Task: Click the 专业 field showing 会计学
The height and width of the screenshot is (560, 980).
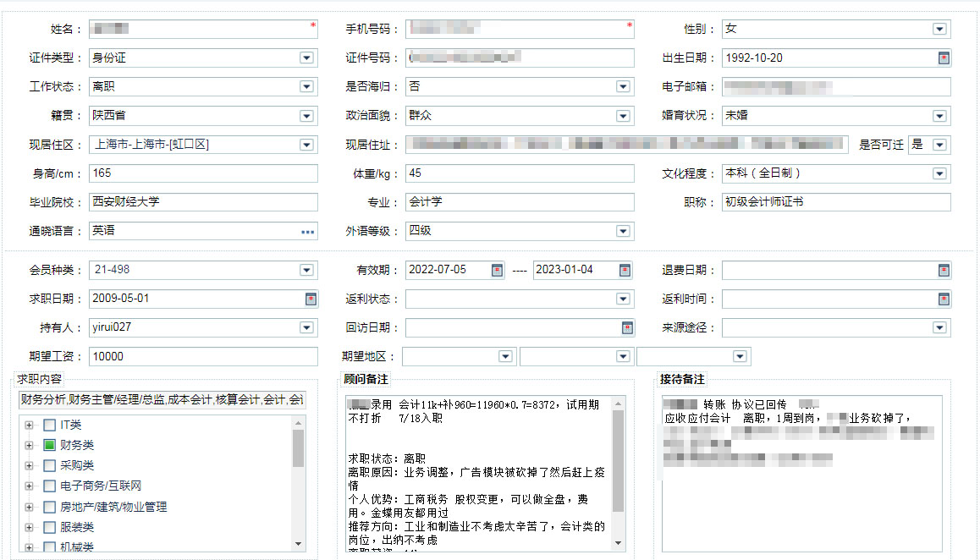Action: pyautogui.click(x=520, y=202)
